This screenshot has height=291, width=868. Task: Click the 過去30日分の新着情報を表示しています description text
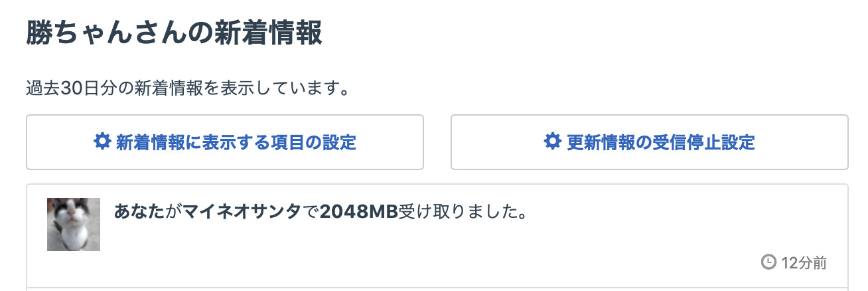(x=188, y=88)
